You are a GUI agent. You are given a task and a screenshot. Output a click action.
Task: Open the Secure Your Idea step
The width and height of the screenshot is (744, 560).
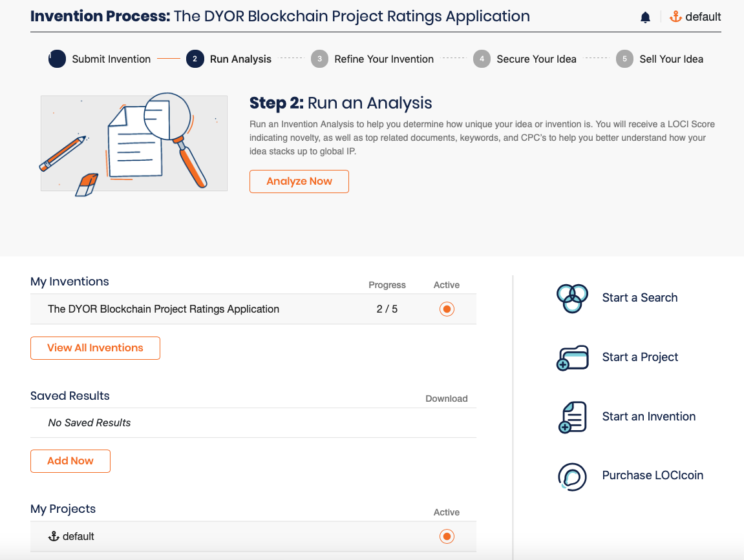(x=536, y=59)
